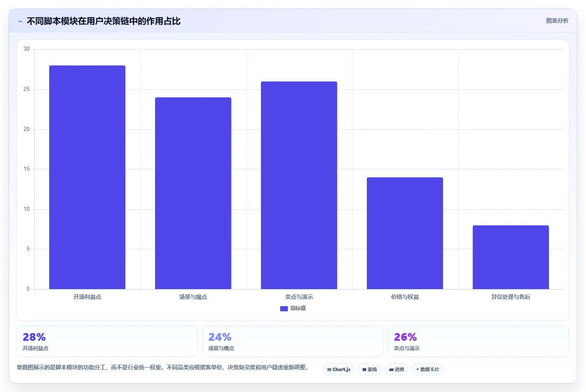Select the 场景与痛点 bar in chart
The height and width of the screenshot is (392, 586).
click(193, 193)
